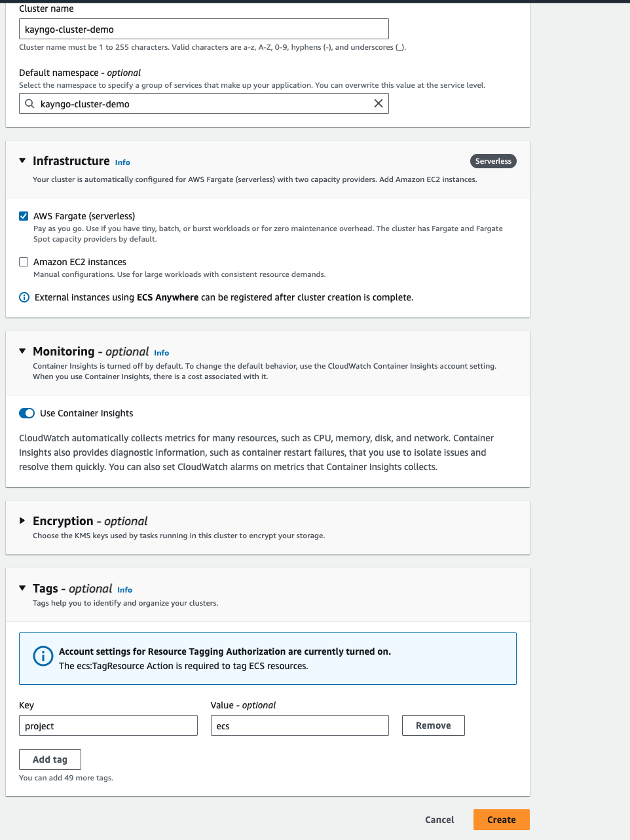This screenshot has width=630, height=840.
Task: Click the info icon in Resource Tagging alert
Action: tap(43, 656)
